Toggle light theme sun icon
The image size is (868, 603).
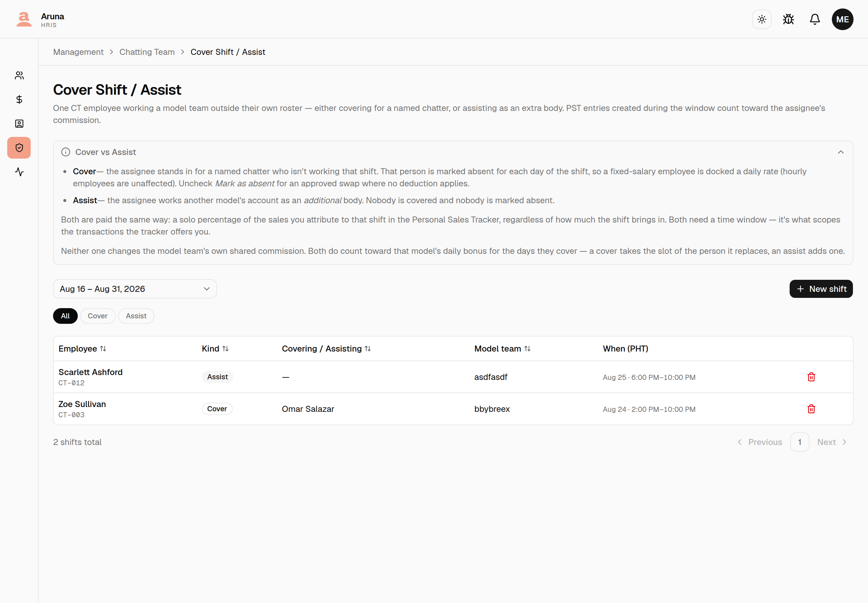762,19
